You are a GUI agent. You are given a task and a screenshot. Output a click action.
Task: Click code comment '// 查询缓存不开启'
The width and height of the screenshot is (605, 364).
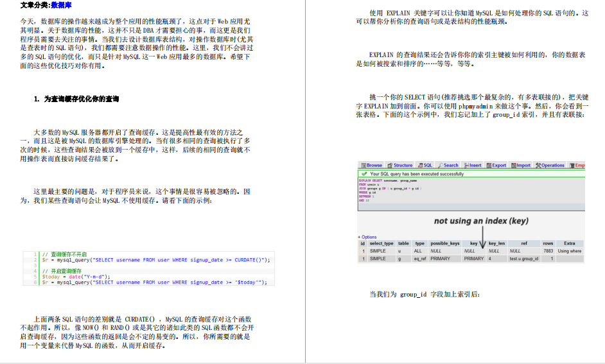point(64,254)
